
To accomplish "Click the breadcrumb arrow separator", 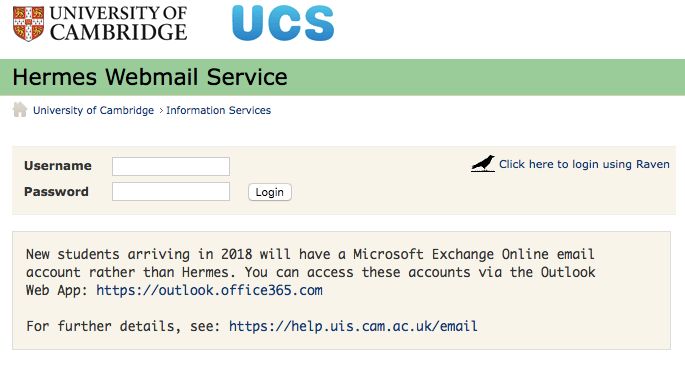I will click(161, 111).
